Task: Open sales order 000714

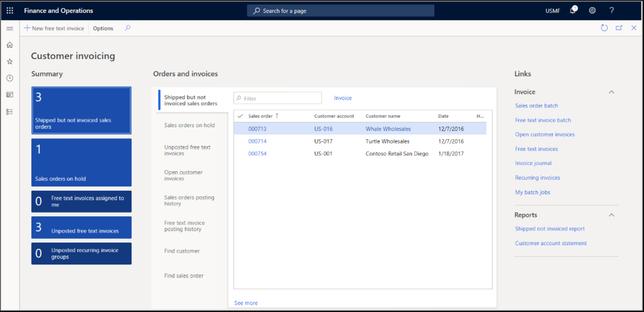Action: click(257, 141)
